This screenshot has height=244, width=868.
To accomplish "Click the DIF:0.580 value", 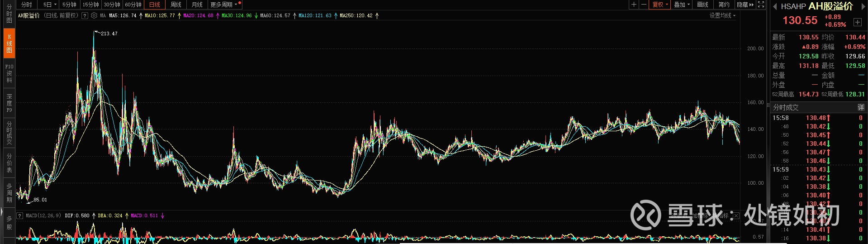I will click(77, 215).
